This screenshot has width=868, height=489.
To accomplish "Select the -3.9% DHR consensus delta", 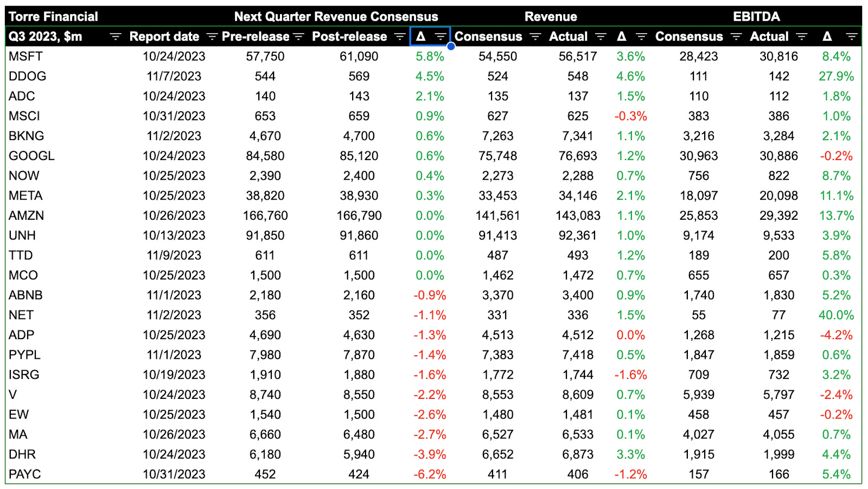I will click(x=430, y=454).
